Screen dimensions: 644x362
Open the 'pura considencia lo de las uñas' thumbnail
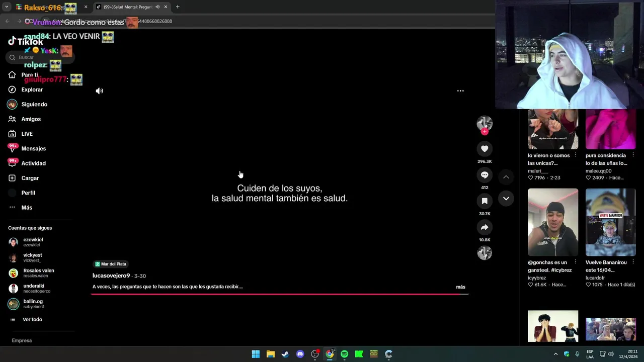pos(611,129)
